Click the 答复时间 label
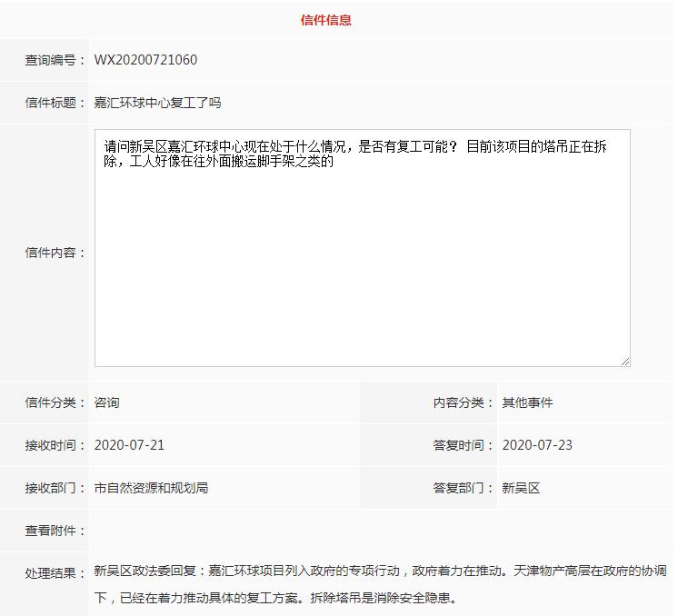 (x=463, y=445)
